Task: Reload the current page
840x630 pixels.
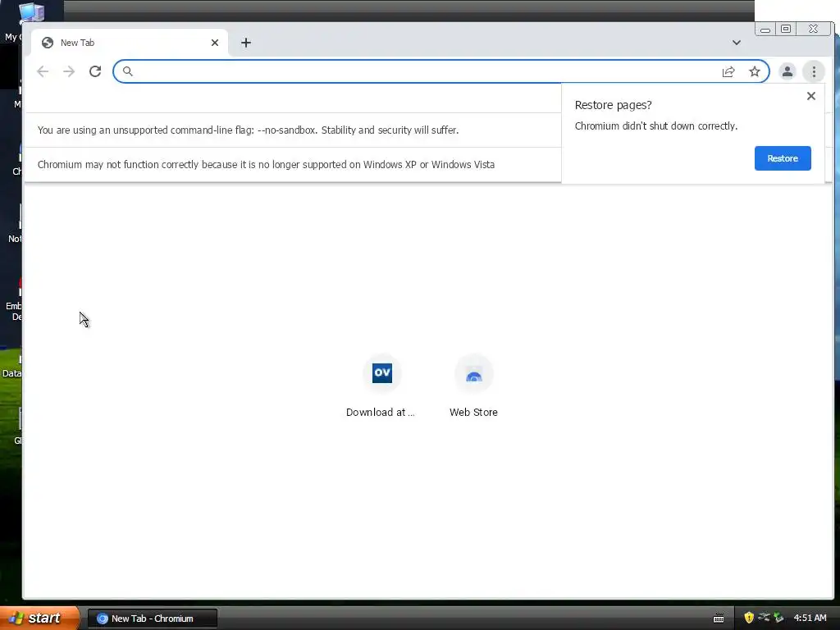Action: pos(95,71)
